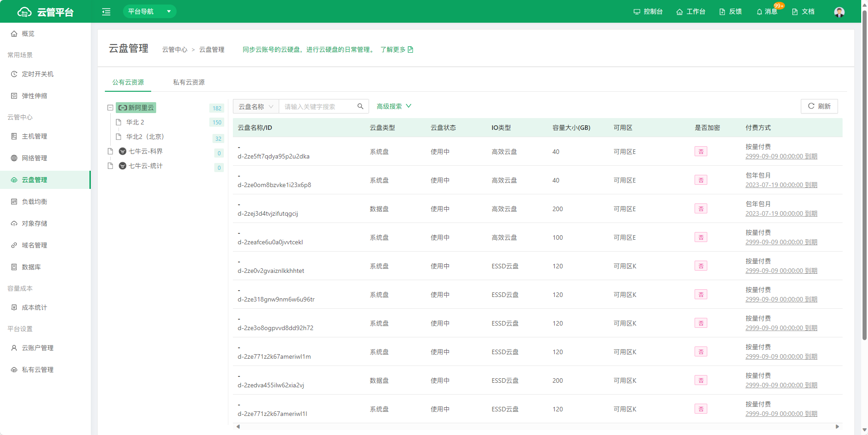The height and width of the screenshot is (435, 868).
Task: Click the 否 encryption tag of d-2zedva455ilw62xia2vj
Action: (701, 381)
